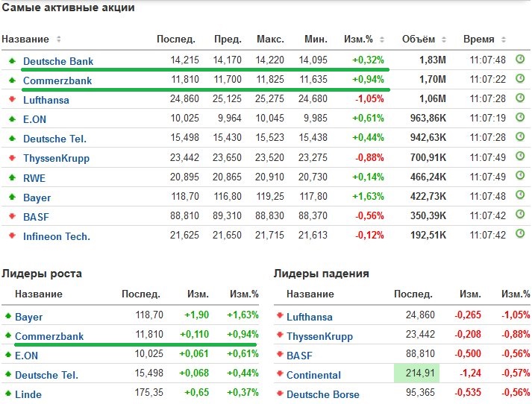Viewport: 532px width, 404px height.
Task: Open the RWE stock link
Action: (35, 178)
